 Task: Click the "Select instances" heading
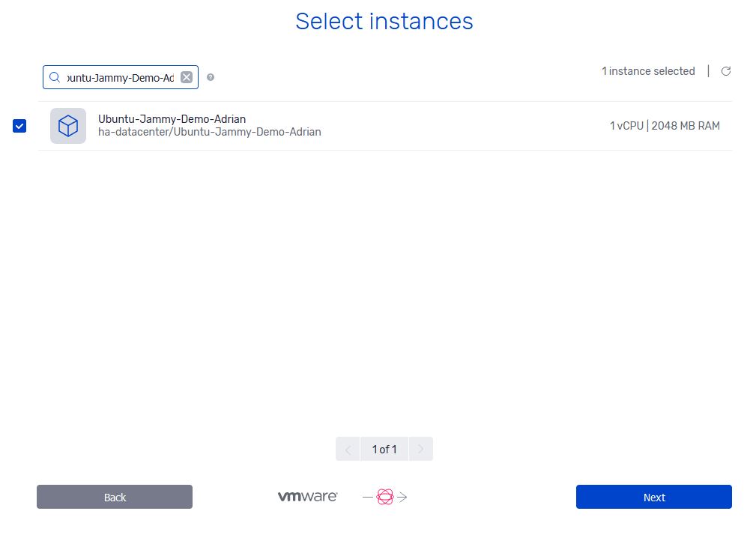pos(384,21)
